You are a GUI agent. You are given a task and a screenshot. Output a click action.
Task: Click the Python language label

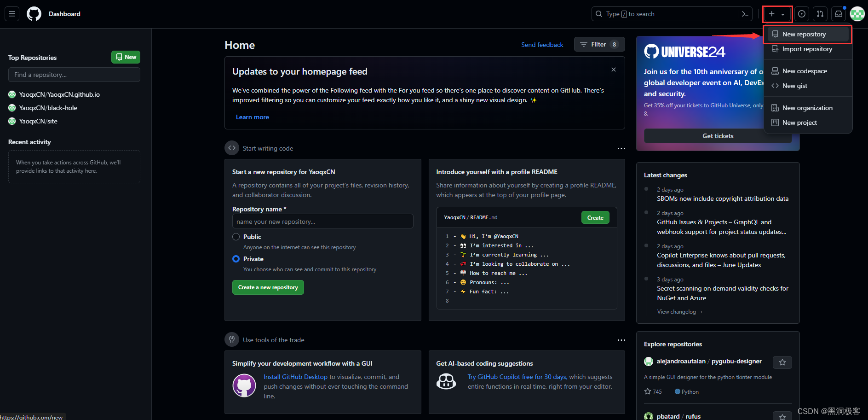click(687, 391)
